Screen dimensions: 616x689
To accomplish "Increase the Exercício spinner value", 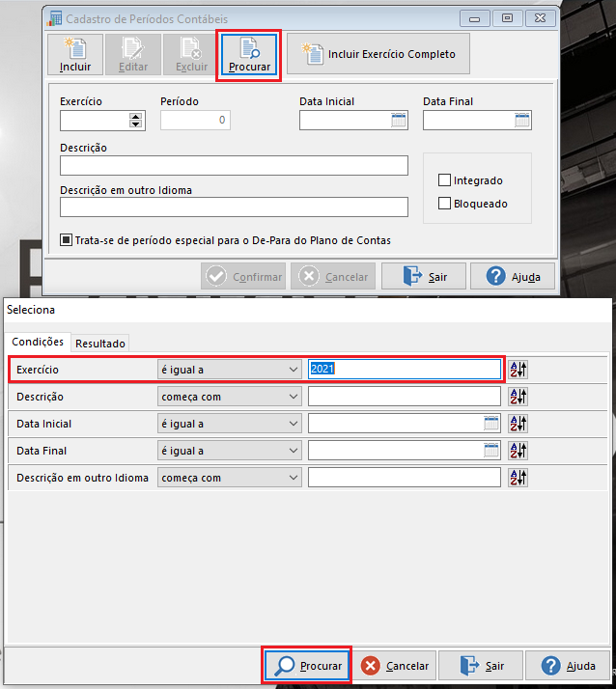I will pyautogui.click(x=135, y=117).
